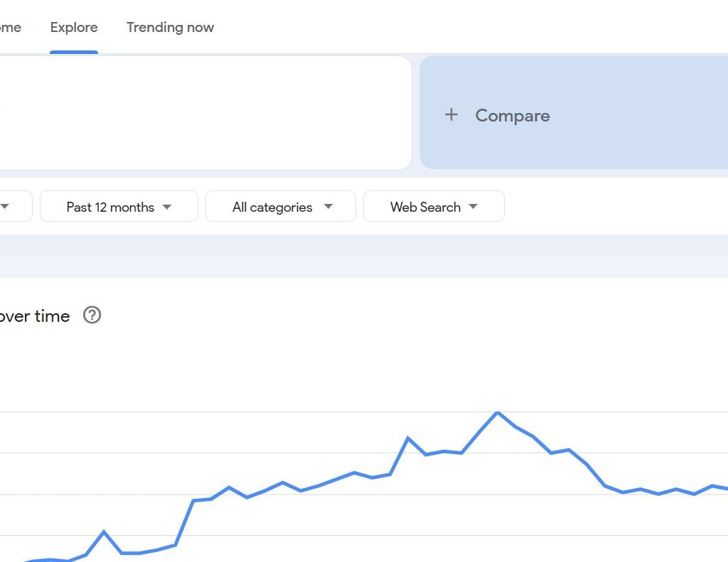Click the chevron on the All categories chip

click(x=328, y=207)
